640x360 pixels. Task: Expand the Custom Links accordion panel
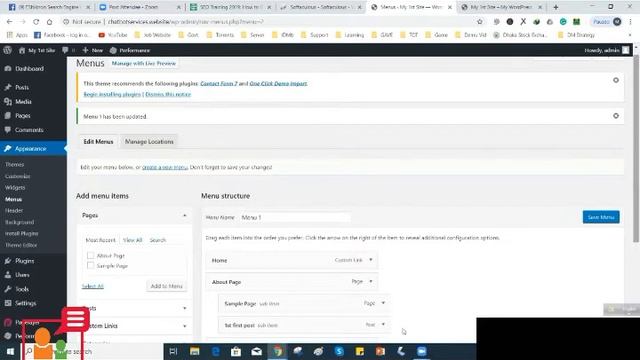184,326
